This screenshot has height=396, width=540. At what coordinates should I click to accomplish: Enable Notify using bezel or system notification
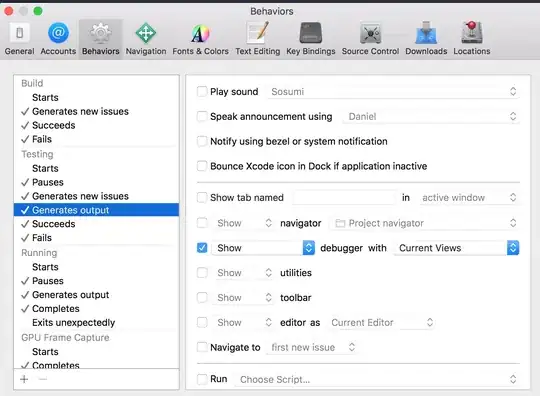pyautogui.click(x=202, y=141)
